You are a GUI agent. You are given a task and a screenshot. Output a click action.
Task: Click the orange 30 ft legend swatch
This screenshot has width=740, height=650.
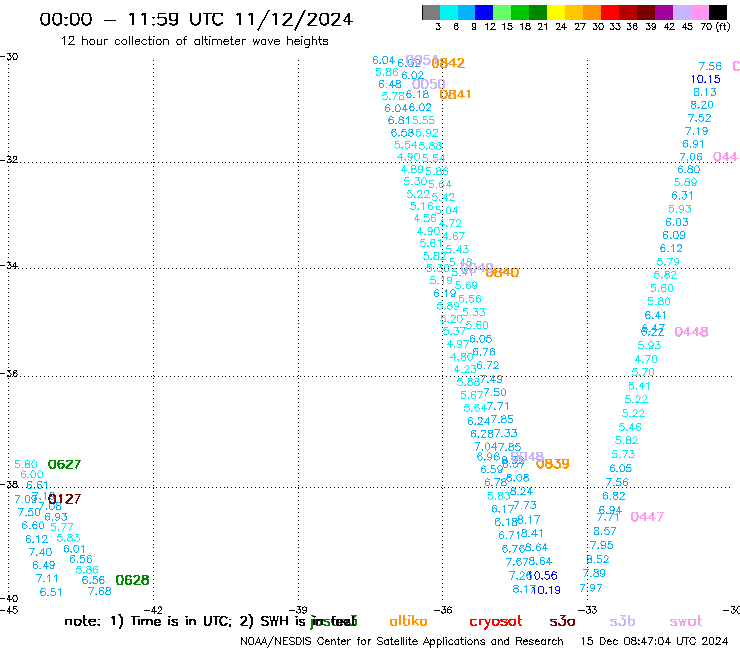[x=592, y=12]
